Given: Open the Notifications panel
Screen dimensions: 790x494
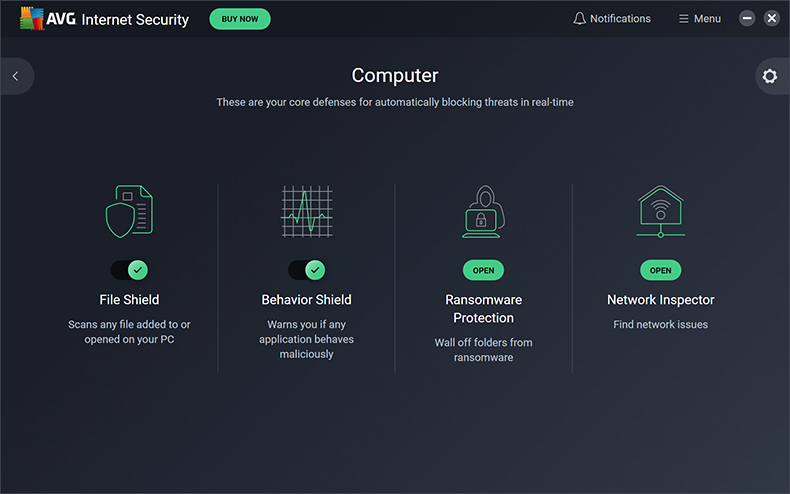Looking at the screenshot, I should coord(612,19).
